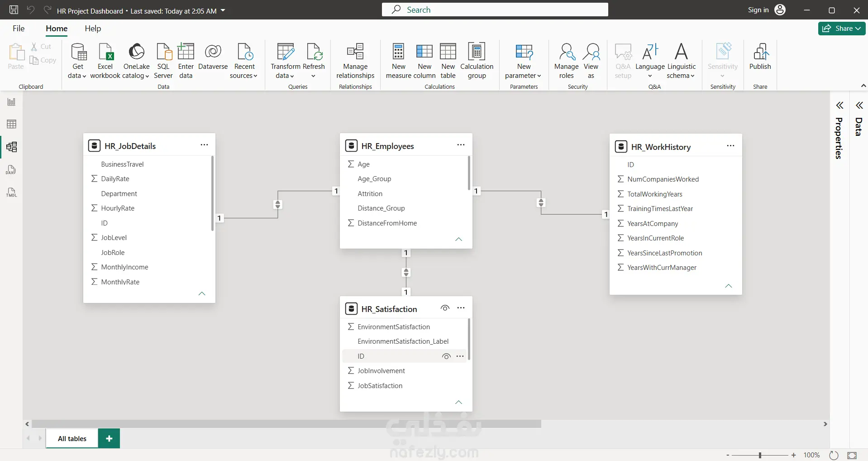Zoom in with plus button
Screen dimensions: 868x461
point(793,455)
